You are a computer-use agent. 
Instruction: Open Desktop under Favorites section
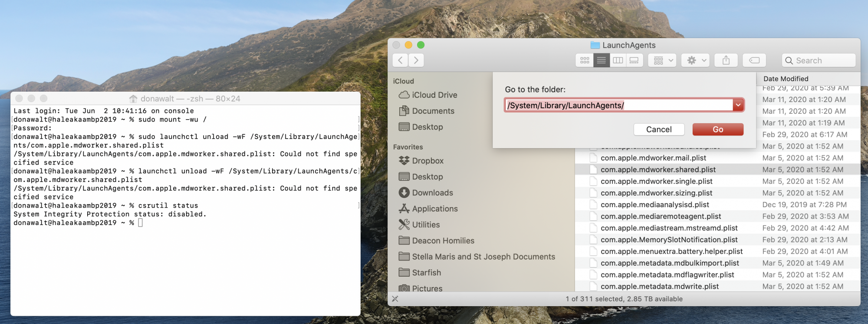click(421, 177)
